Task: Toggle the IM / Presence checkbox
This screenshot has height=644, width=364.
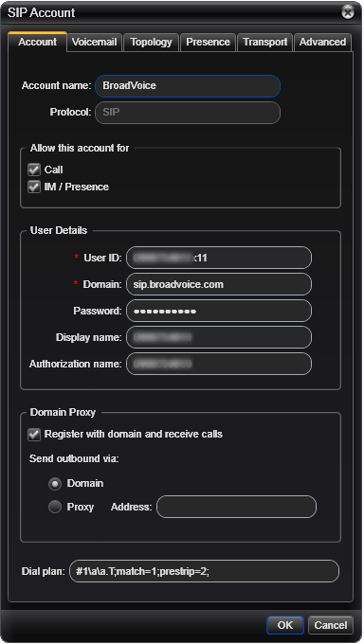Action: (34, 187)
